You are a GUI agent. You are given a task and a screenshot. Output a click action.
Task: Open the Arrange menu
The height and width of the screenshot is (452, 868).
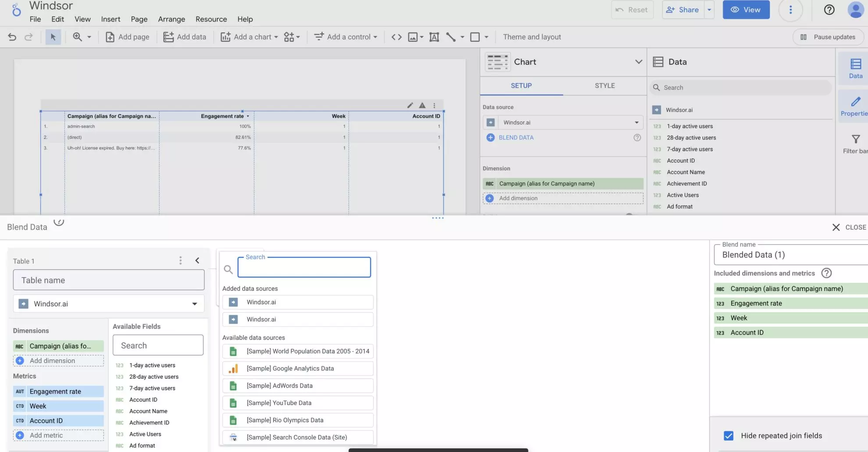click(x=171, y=19)
